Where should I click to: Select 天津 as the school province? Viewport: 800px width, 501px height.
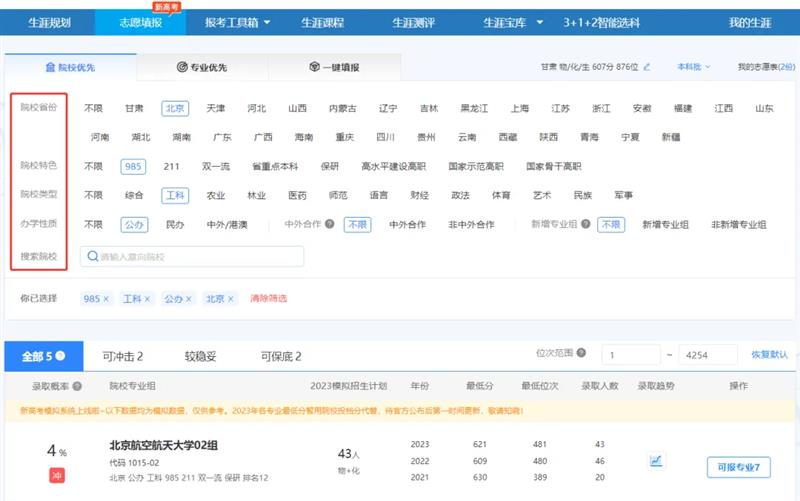[216, 108]
